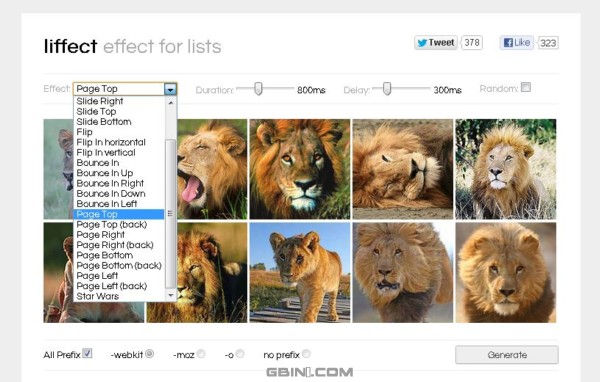Click the 800ms duration value

[311, 90]
